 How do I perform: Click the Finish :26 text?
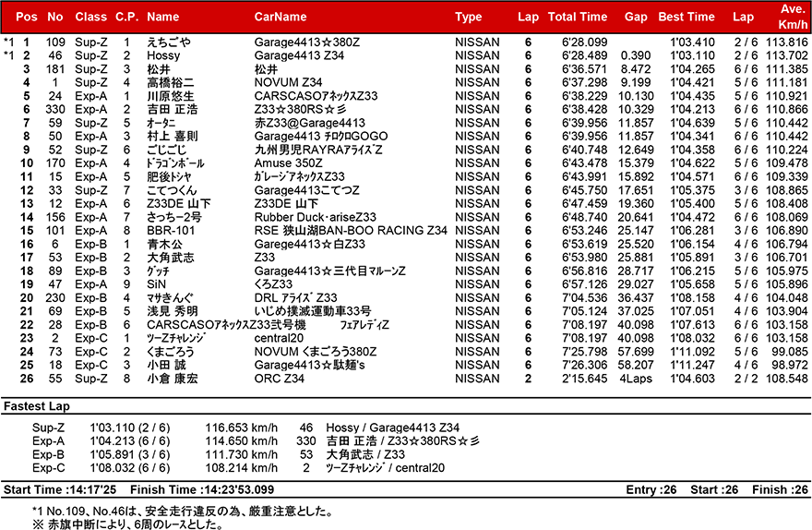pos(780,490)
